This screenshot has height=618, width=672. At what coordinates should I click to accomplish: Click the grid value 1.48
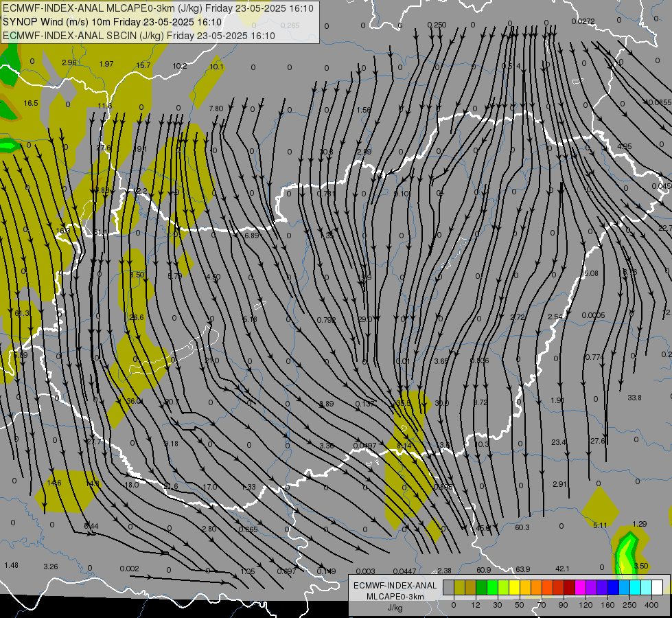11,565
